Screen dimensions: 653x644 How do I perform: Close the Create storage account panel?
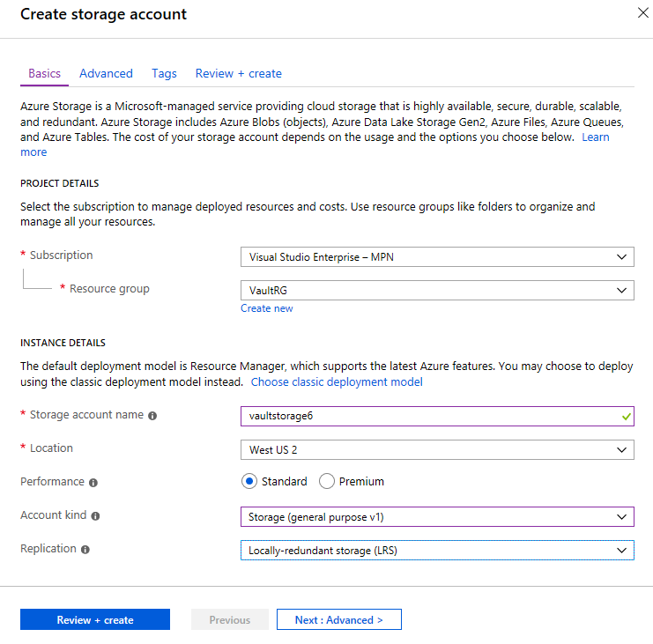click(x=641, y=12)
